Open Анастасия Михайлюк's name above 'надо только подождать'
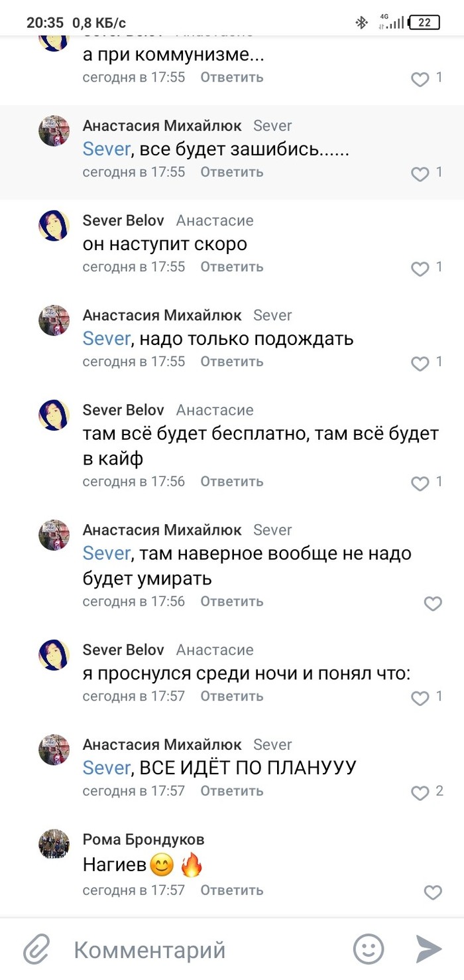The width and height of the screenshot is (464, 980). click(x=162, y=315)
